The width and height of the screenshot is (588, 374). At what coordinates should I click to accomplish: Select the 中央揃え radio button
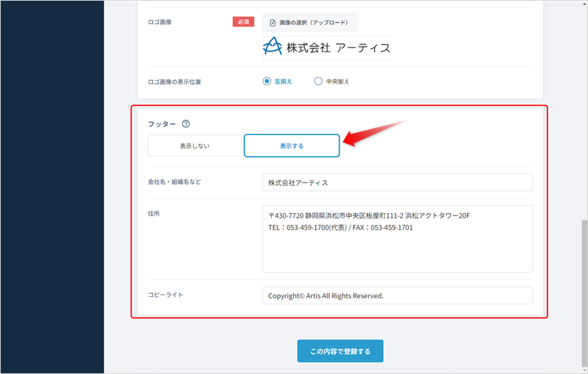tap(318, 82)
